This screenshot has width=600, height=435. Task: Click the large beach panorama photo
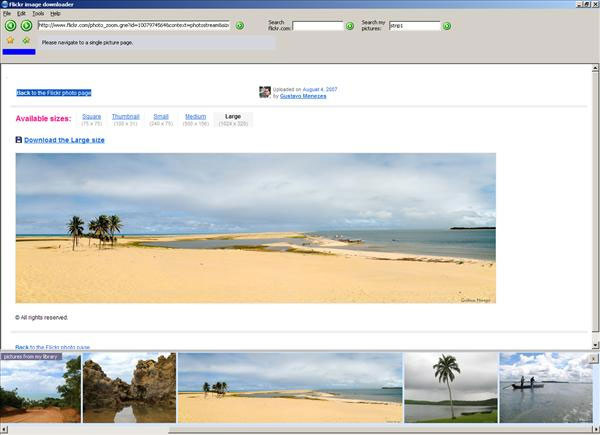(256, 228)
